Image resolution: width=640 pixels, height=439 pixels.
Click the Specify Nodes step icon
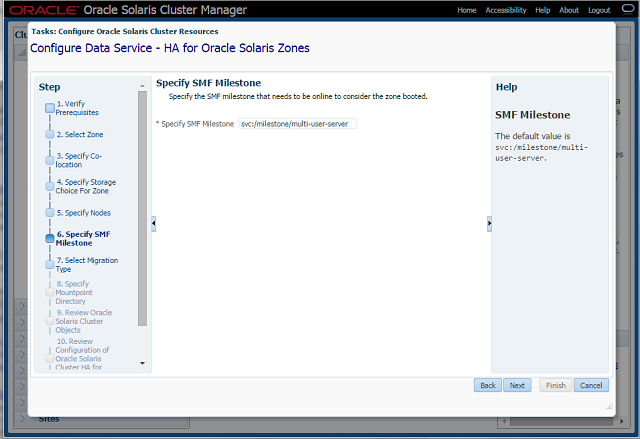pyautogui.click(x=49, y=212)
